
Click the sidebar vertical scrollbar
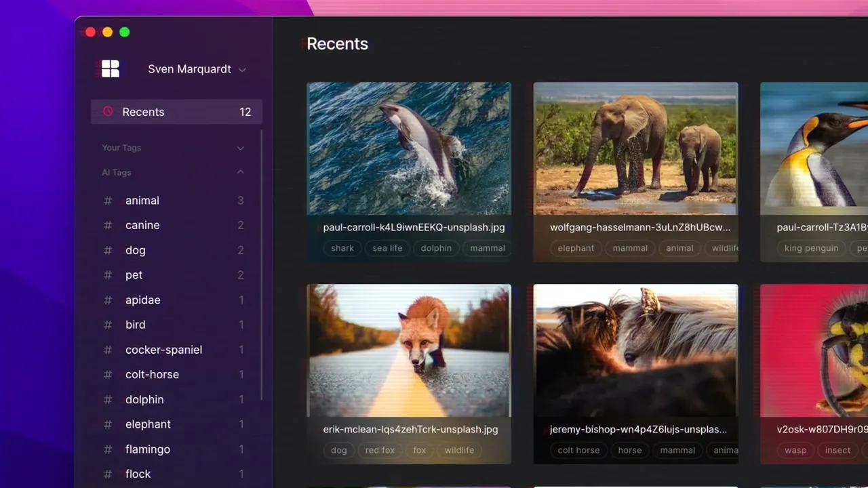[x=262, y=264]
